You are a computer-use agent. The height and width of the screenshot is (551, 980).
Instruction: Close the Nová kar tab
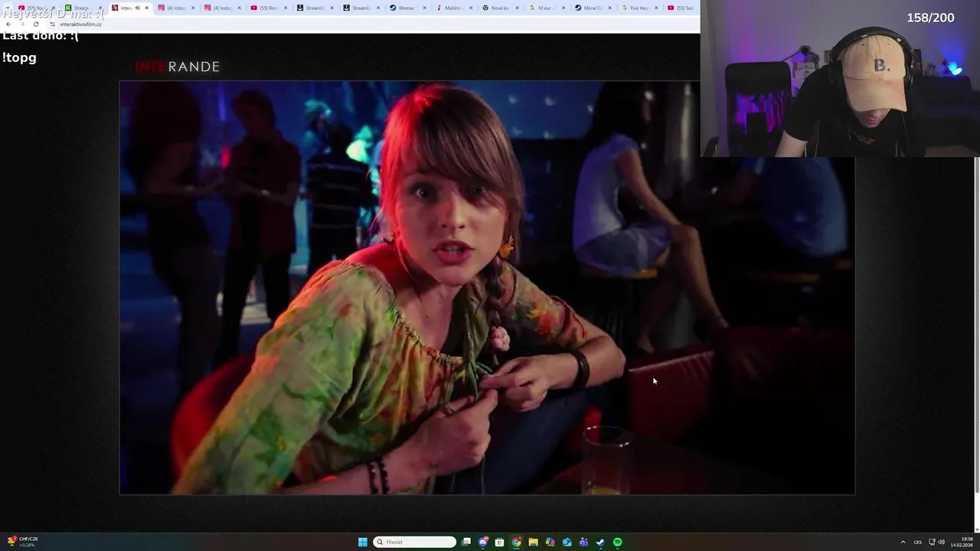517,8
